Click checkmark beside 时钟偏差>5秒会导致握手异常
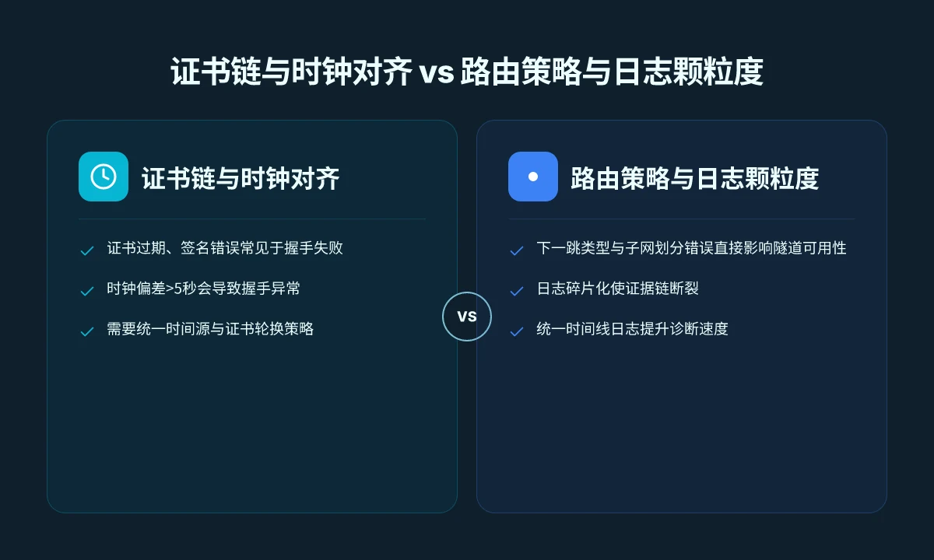 [87, 291]
